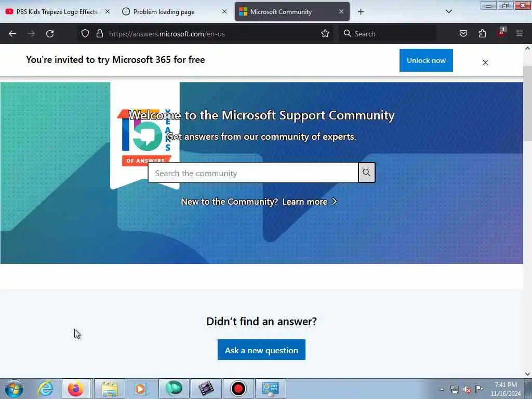
Task: Open a new browser tab
Action: point(361,12)
